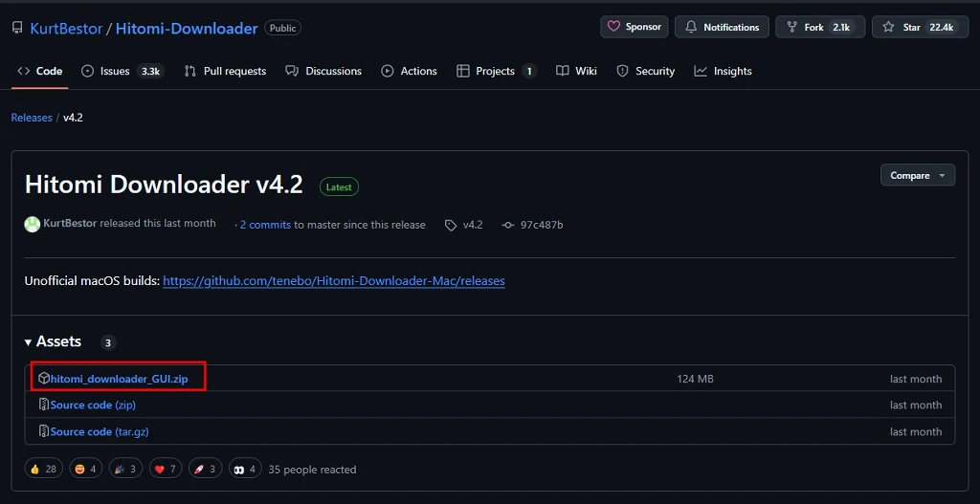Click the v4.2 tag link
Screen dimensions: 980x504
pos(473,225)
